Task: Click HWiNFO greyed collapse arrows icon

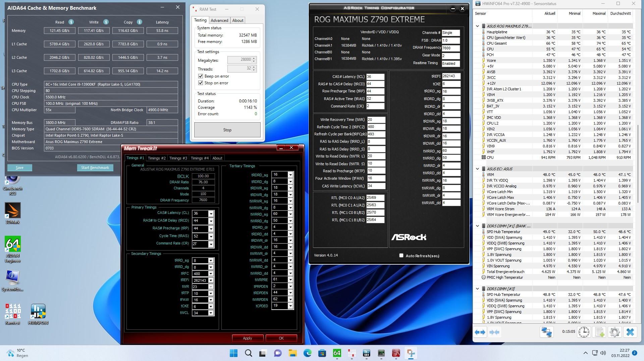Action: (x=494, y=332)
